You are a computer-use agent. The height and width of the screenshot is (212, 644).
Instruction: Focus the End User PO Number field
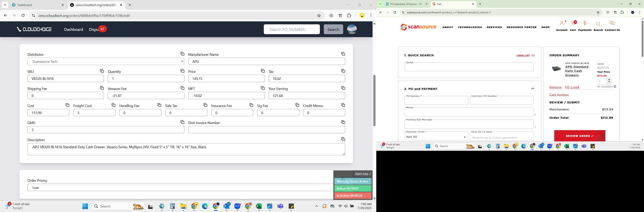tap(502, 100)
